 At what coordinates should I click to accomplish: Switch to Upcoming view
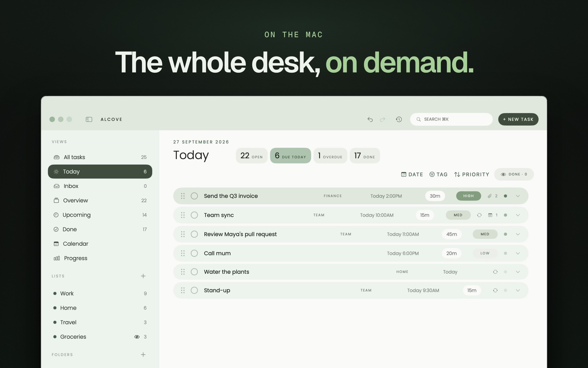click(x=100, y=215)
